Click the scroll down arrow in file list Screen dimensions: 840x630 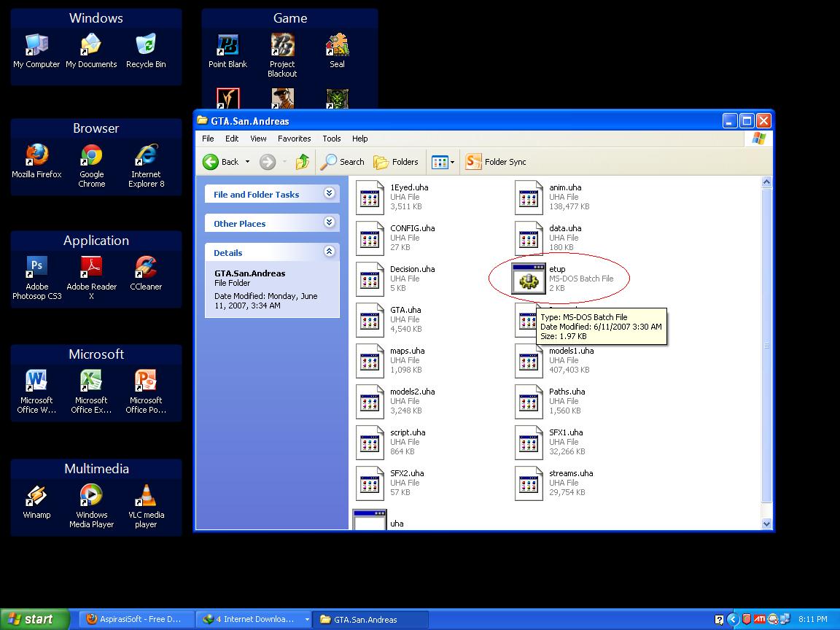click(x=766, y=524)
